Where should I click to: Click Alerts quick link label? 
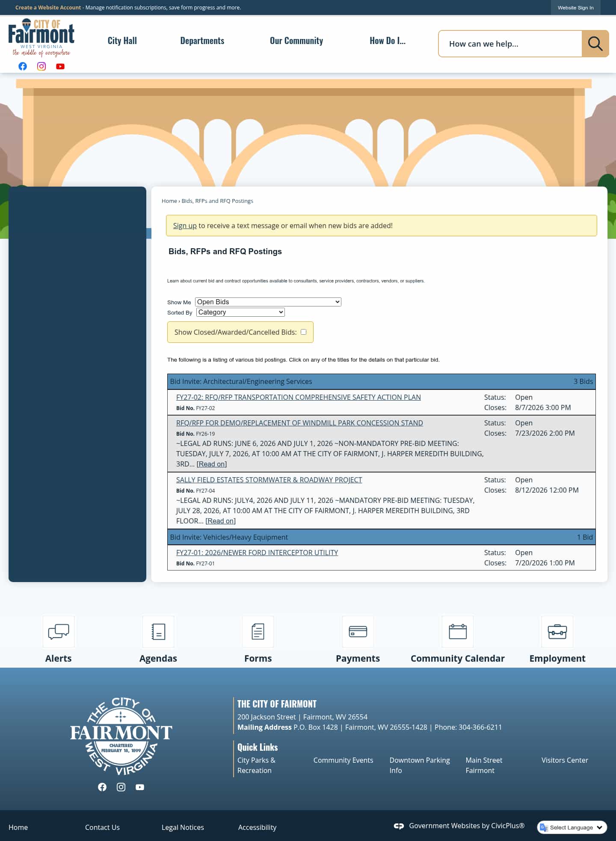pos(59,658)
